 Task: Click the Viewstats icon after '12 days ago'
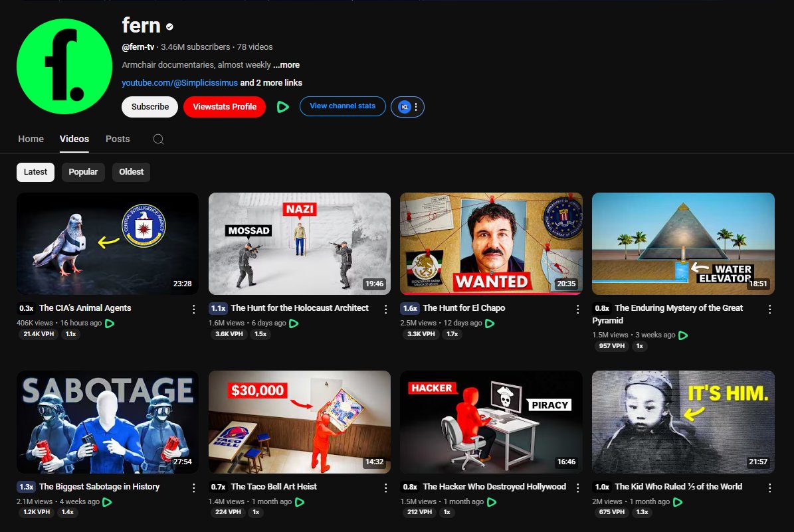pos(490,323)
